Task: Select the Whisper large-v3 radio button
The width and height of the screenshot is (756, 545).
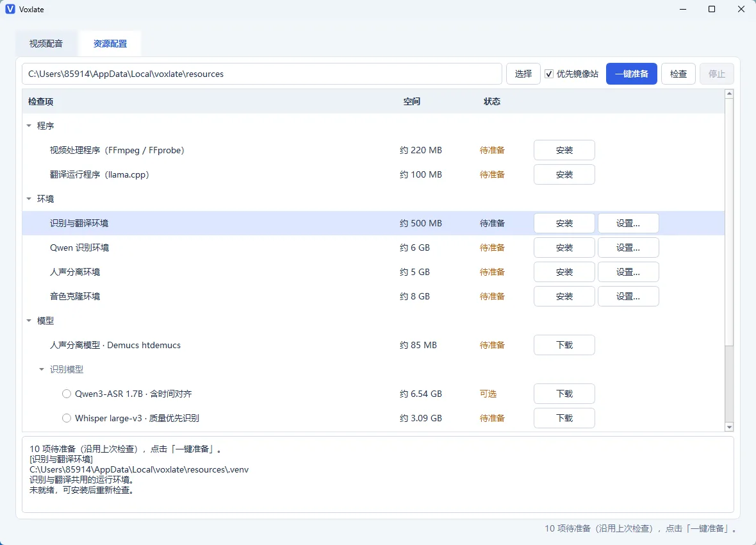Action: (67, 418)
